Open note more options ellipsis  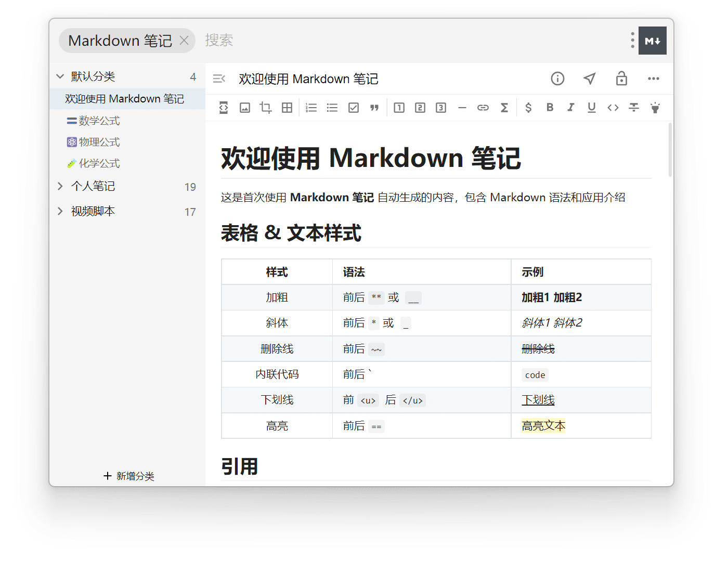(x=654, y=79)
